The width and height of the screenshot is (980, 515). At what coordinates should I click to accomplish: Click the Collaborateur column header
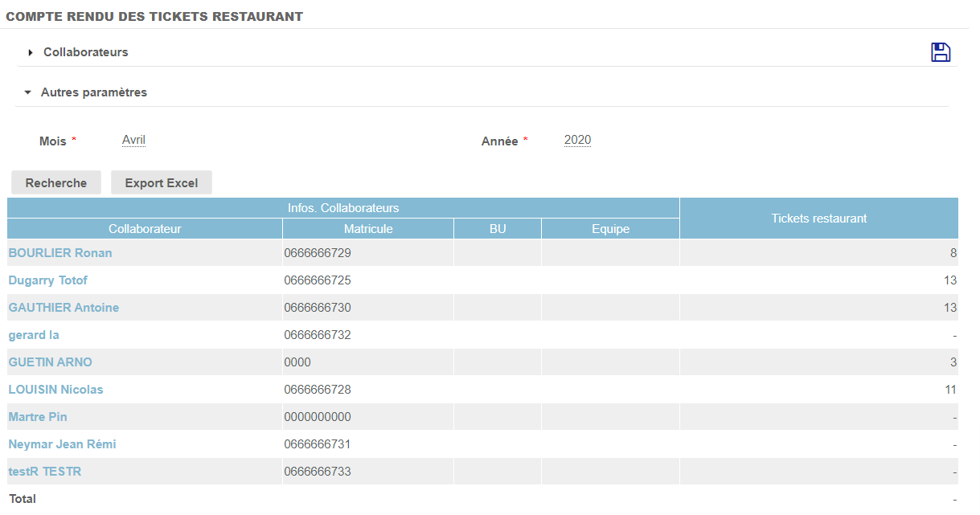[145, 229]
